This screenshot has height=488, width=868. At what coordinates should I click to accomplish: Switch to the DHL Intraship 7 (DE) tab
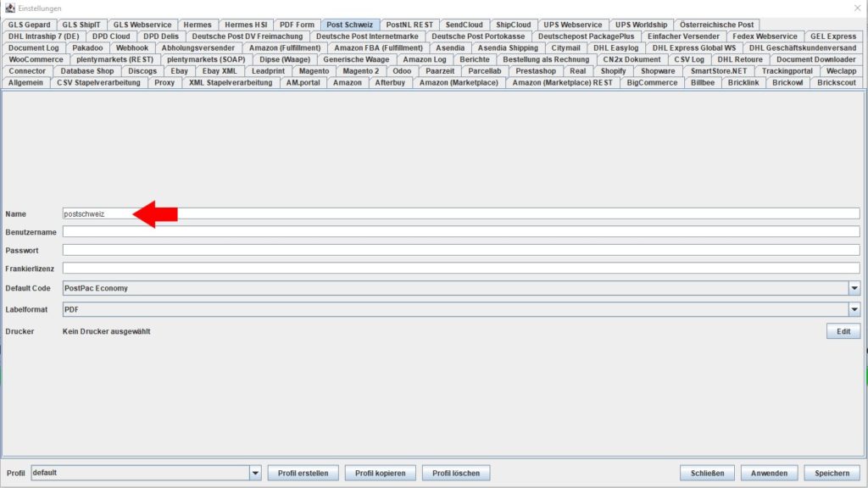coord(44,36)
